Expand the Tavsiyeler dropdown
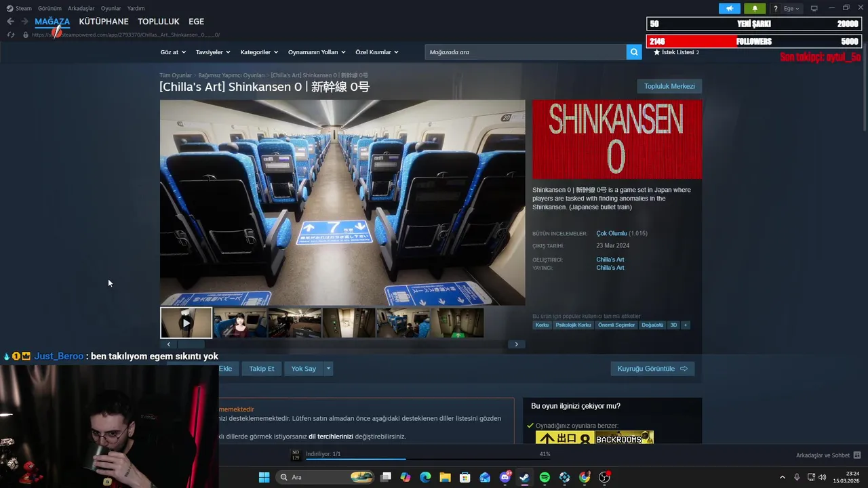868x488 pixels. 213,52
